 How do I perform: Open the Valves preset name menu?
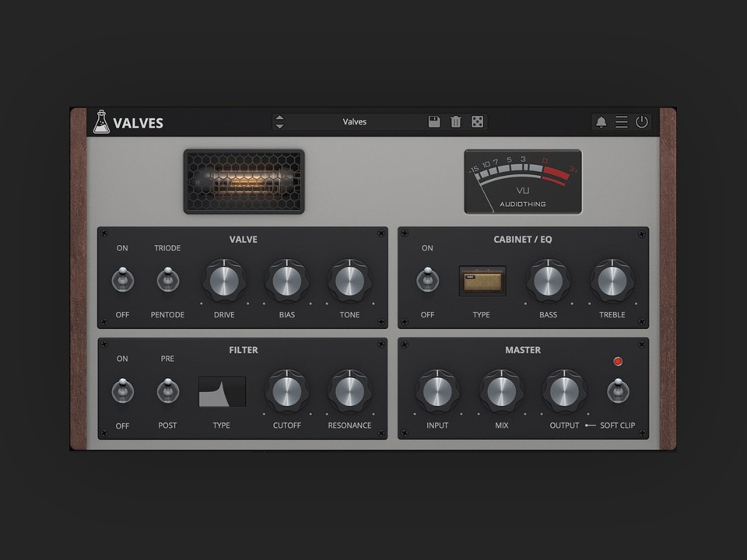pyautogui.click(x=355, y=122)
